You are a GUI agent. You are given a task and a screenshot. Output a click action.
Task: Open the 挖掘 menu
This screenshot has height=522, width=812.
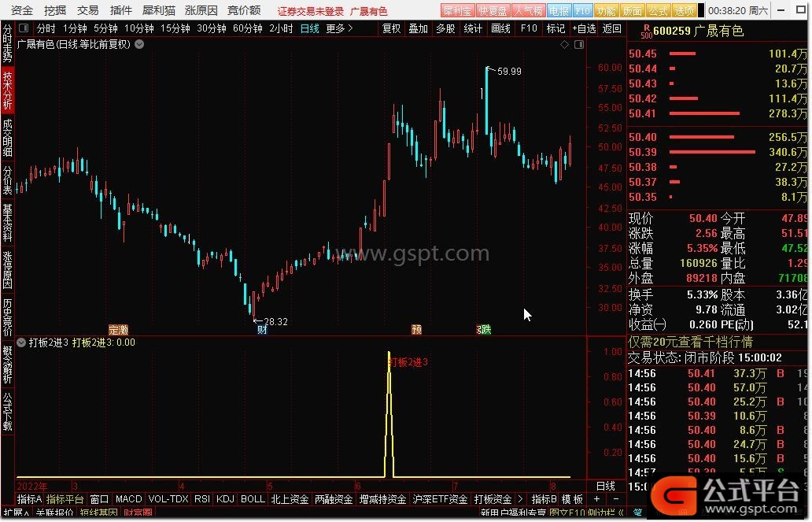point(55,10)
